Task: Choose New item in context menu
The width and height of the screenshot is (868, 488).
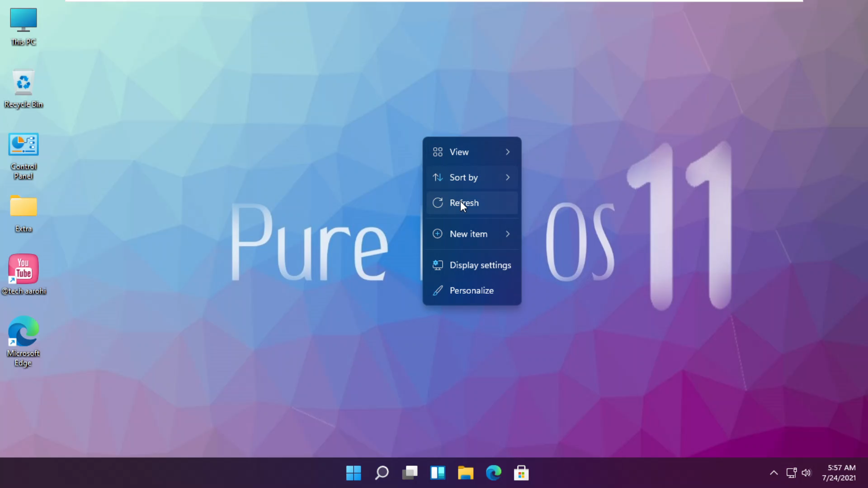Action: pyautogui.click(x=472, y=234)
